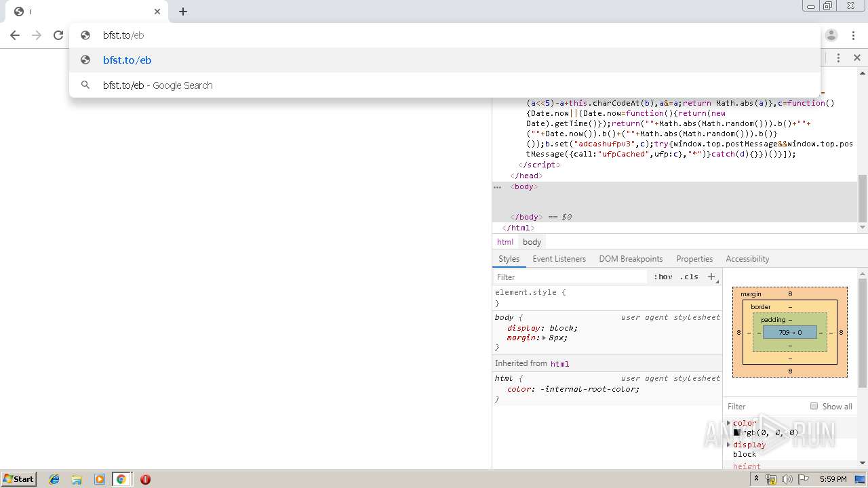The height and width of the screenshot is (488, 868).
Task: Click the browser forward arrow
Action: [37, 35]
